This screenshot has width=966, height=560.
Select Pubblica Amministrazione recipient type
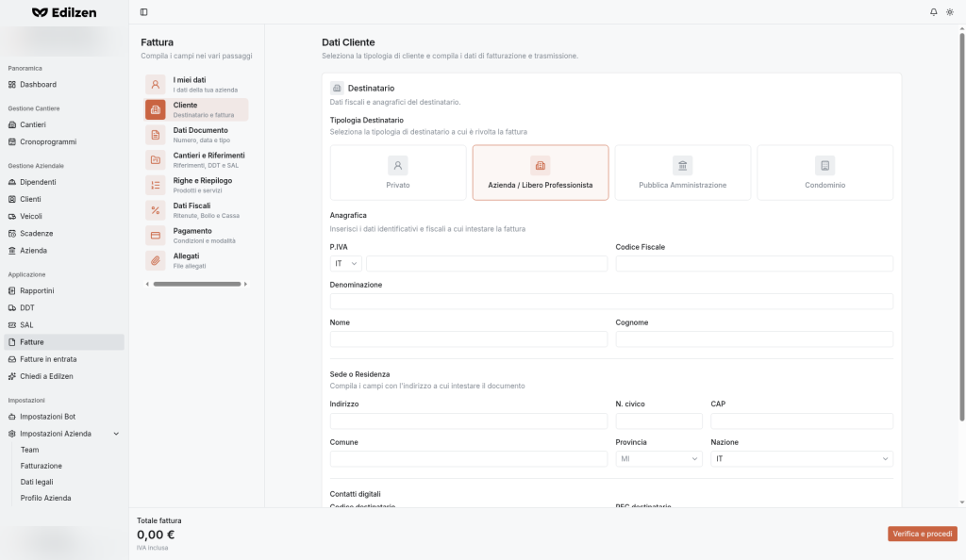(683, 173)
